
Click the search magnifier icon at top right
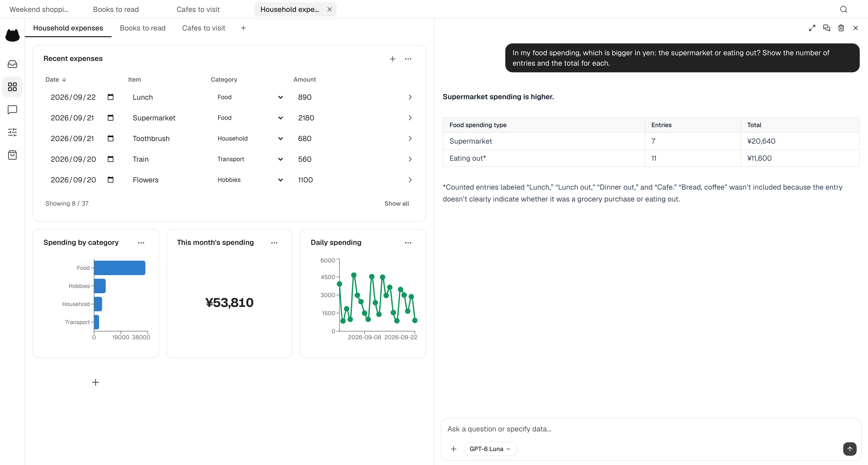click(843, 9)
